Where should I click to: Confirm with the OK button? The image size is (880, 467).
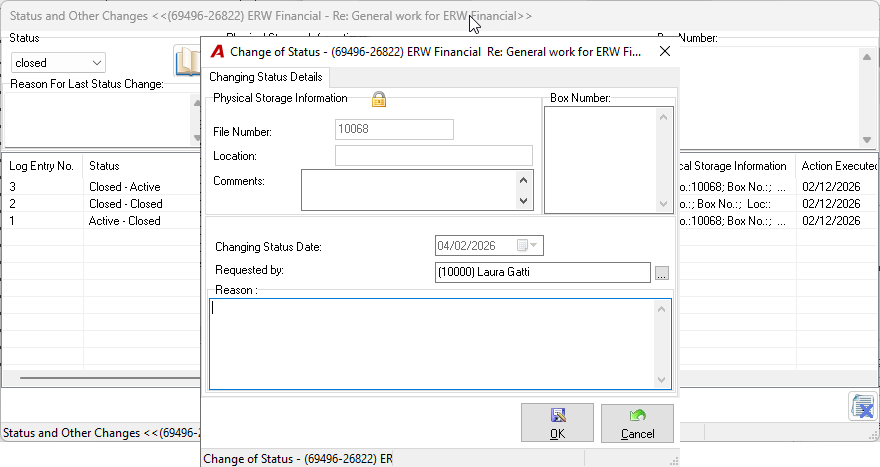(x=557, y=423)
